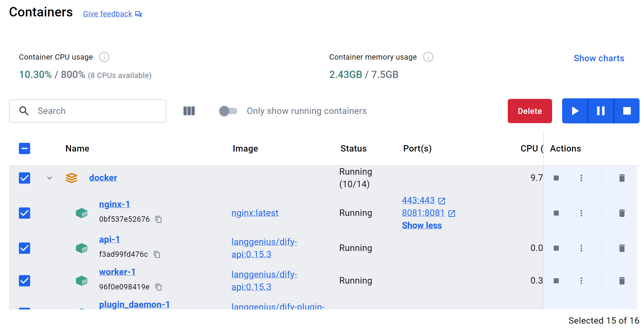Click the api-1 container icon
The image size is (644, 332).
coord(82,248)
